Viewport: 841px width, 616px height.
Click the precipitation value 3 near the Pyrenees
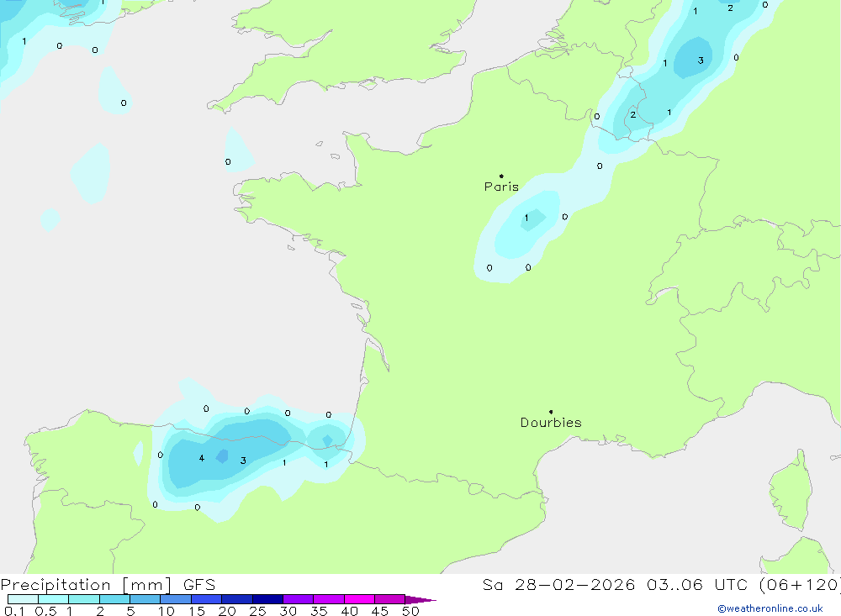point(243,461)
